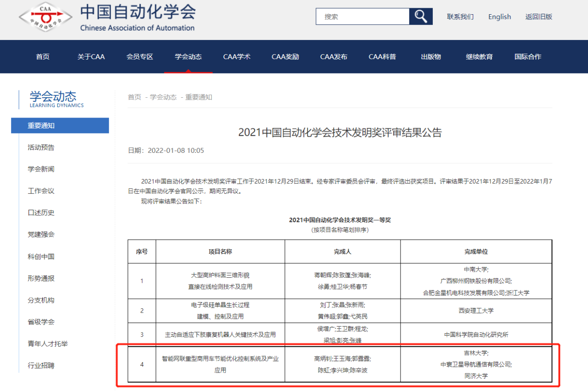Click unit cell 吉林大学
The height and width of the screenshot is (391, 588).
pos(476,353)
